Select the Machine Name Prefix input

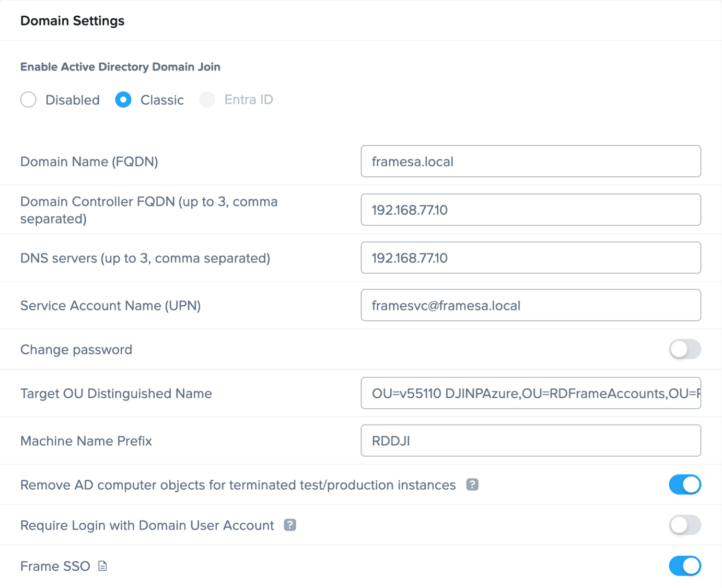[x=530, y=441]
